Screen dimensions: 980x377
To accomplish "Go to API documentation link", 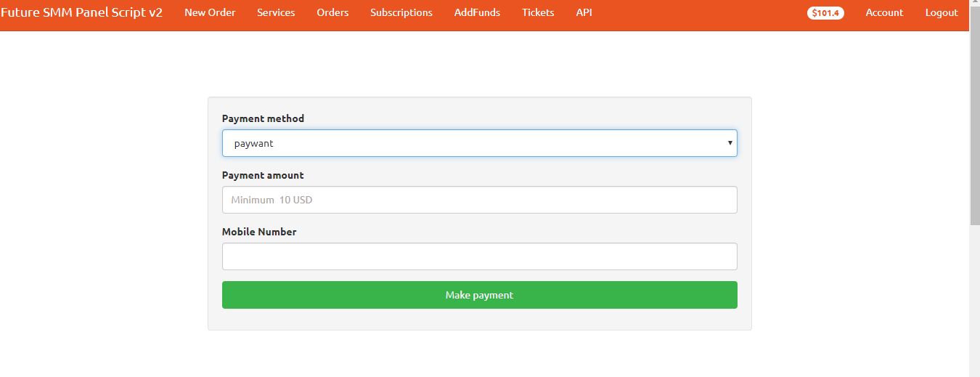I will (584, 12).
